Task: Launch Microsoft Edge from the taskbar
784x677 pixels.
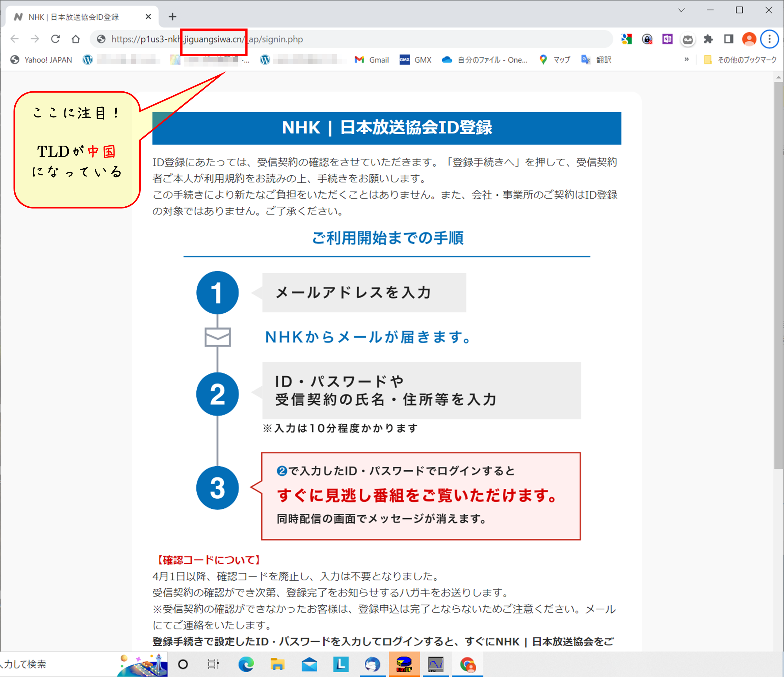Action: click(246, 664)
